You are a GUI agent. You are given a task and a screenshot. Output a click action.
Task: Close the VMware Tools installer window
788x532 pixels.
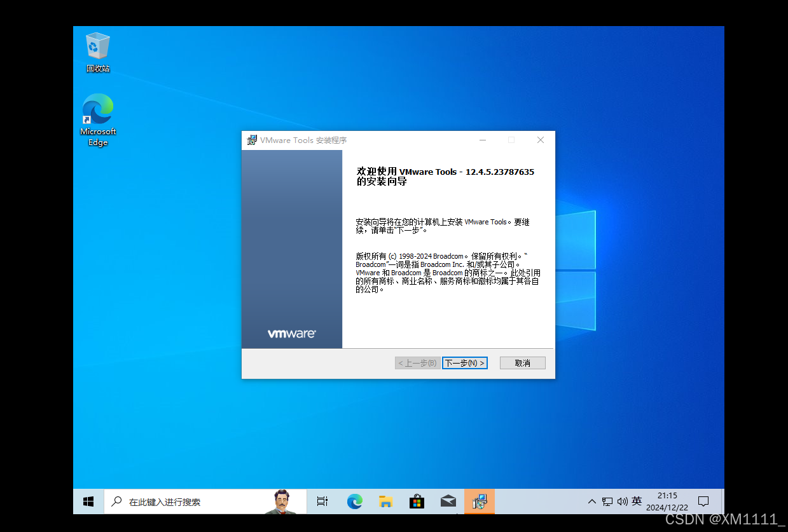pyautogui.click(x=541, y=140)
